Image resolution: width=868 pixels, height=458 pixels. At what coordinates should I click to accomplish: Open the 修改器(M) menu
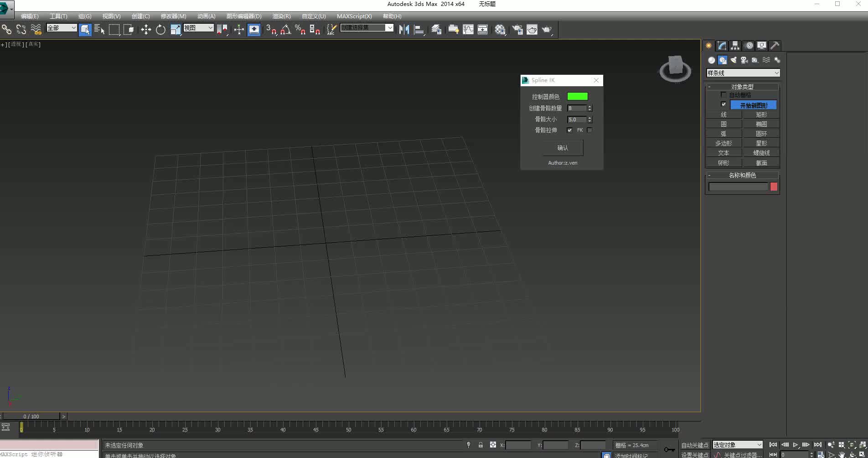173,16
